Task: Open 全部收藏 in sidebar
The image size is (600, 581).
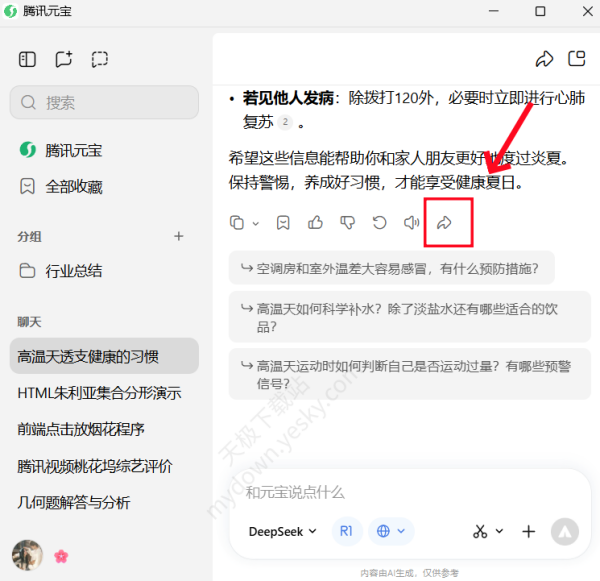Action: (73, 187)
